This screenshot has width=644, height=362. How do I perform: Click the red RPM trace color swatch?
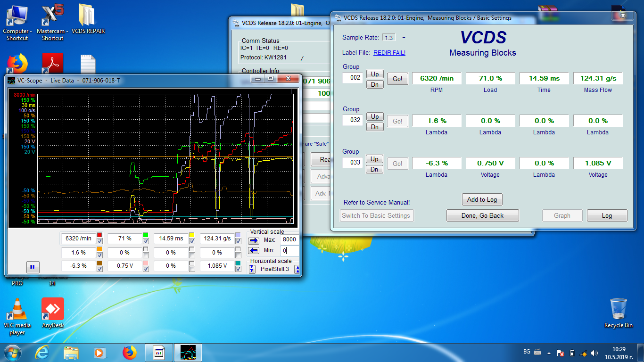coord(99,235)
